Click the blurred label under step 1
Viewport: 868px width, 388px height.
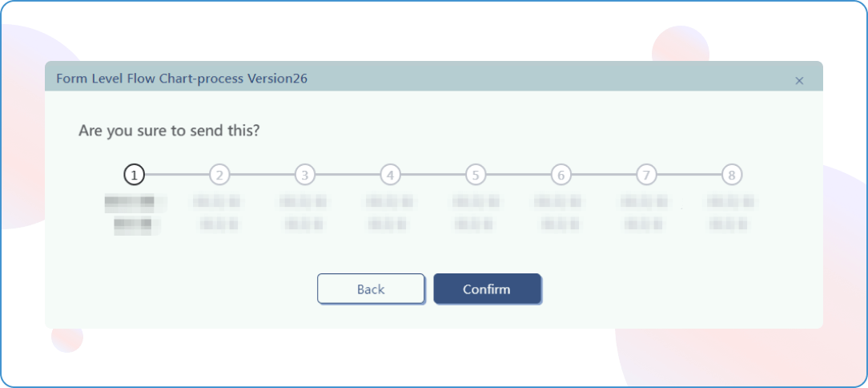click(x=134, y=213)
